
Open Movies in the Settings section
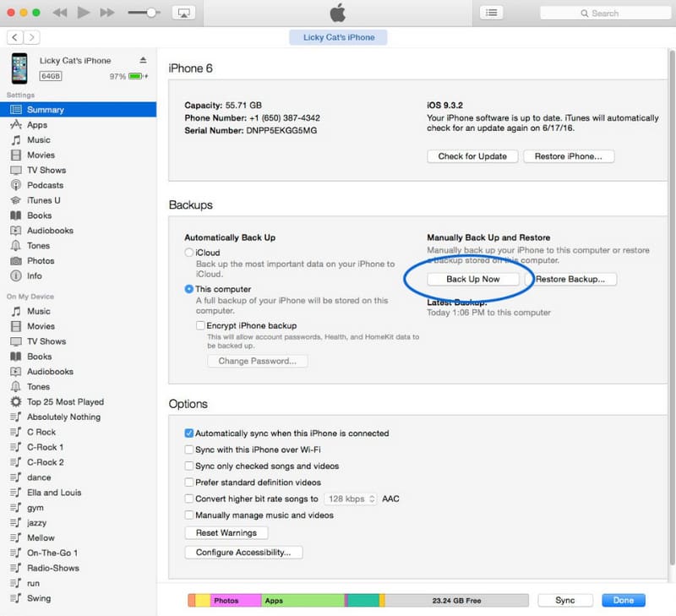[78, 155]
